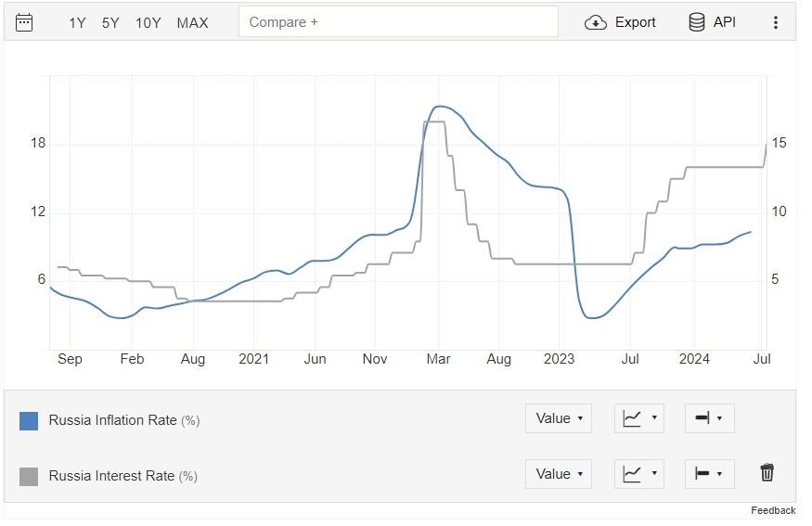812x526 pixels.
Task: Click the Russia Interest Rate (%) label
Action: pyautogui.click(x=123, y=476)
